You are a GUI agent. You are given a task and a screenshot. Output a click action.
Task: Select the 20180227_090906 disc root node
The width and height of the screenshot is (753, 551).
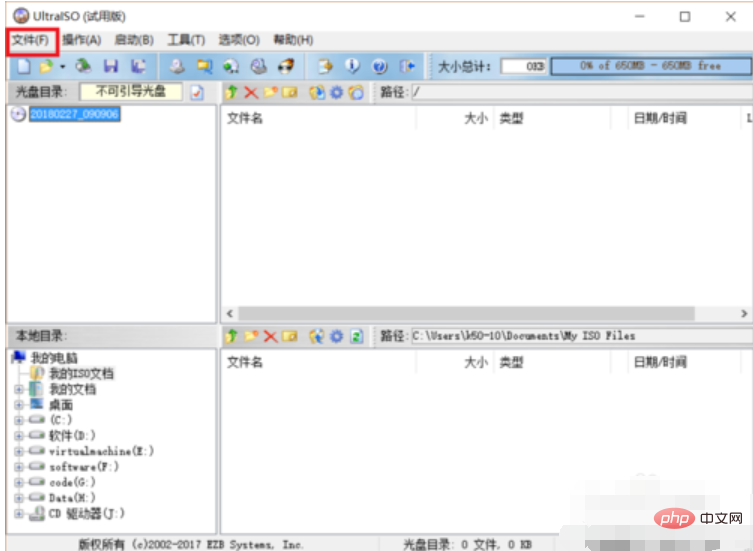click(74, 114)
